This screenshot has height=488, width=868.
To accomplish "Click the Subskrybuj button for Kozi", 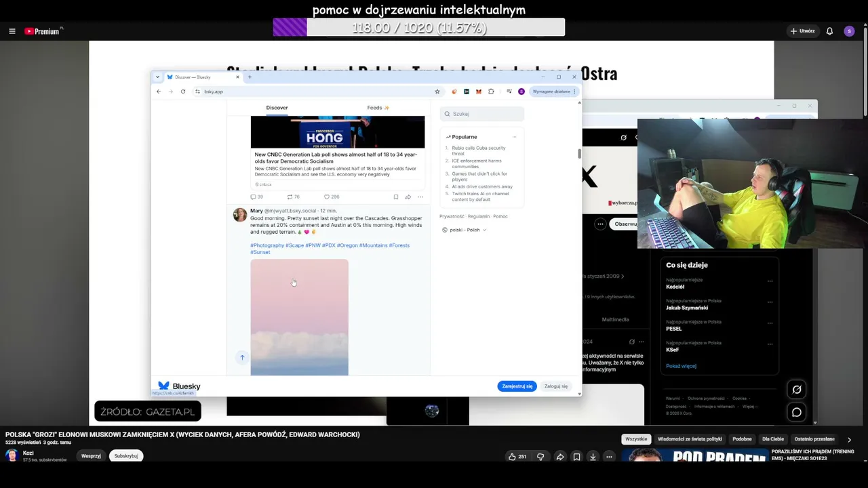I will [x=126, y=456].
